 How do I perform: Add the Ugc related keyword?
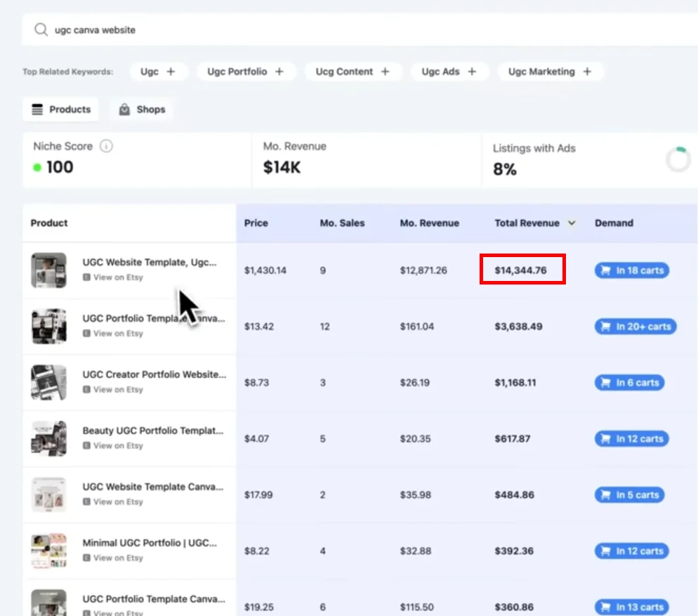pyautogui.click(x=171, y=72)
